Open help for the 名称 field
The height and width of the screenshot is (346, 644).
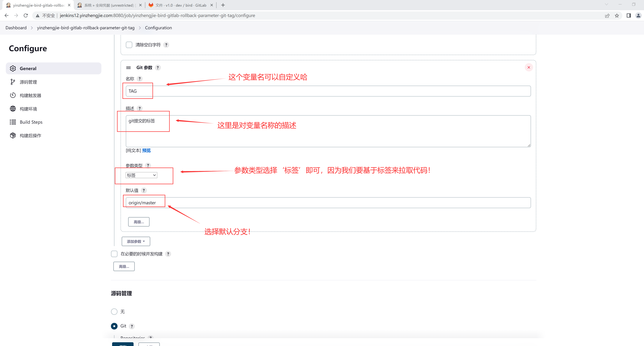tap(140, 79)
